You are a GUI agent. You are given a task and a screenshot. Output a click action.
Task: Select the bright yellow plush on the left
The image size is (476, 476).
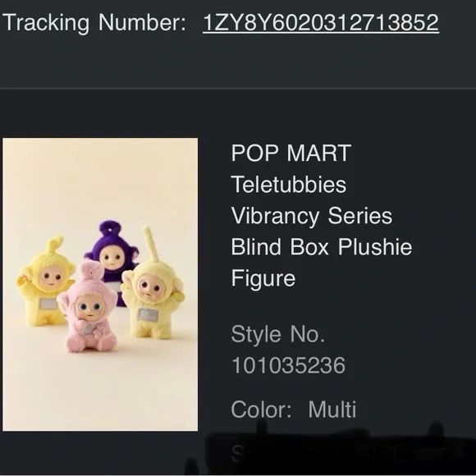(x=45, y=281)
